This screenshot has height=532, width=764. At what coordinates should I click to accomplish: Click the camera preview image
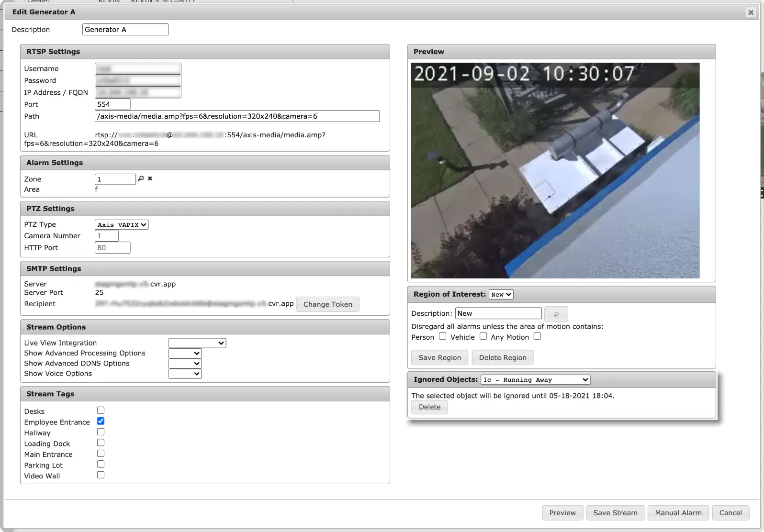tap(555, 170)
